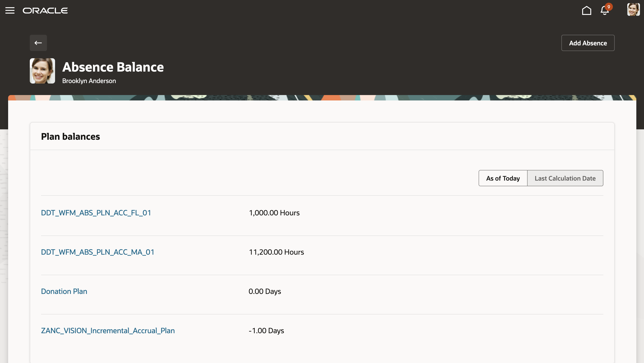Go to the Home page icon
The image size is (644, 363).
click(586, 11)
